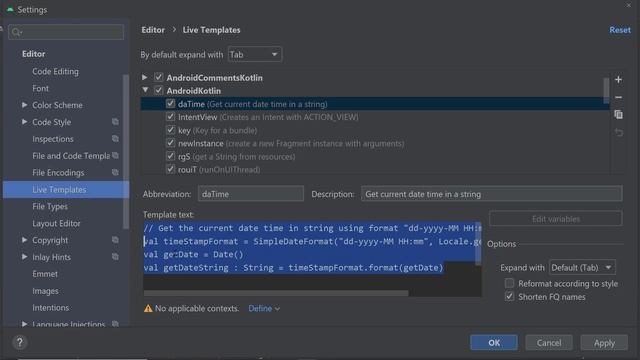The image size is (640, 360).
Task: Click the copy icon beside Copyright
Action: tap(116, 240)
